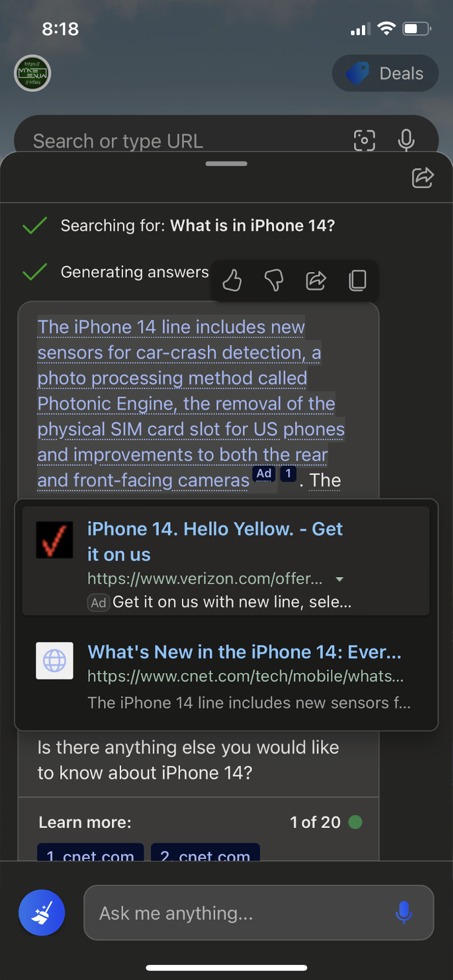453x980 pixels.
Task: Tap the voice input mic in chat box
Action: 403,912
